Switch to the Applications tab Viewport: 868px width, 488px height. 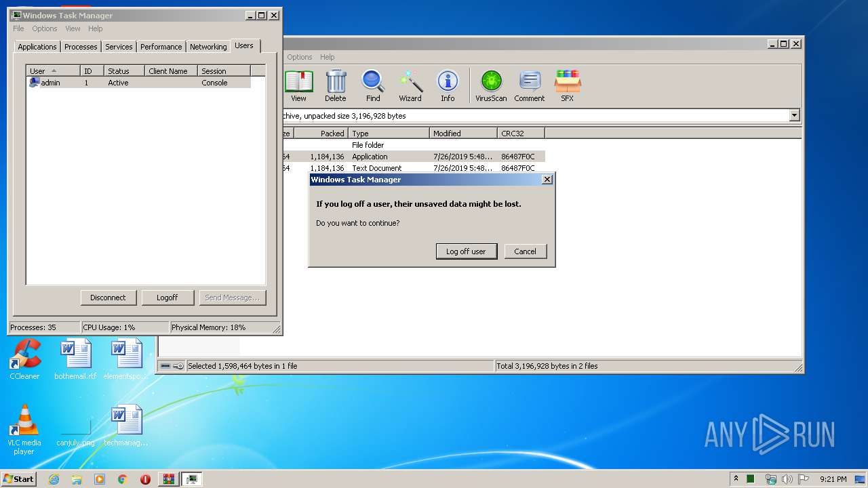coord(37,47)
